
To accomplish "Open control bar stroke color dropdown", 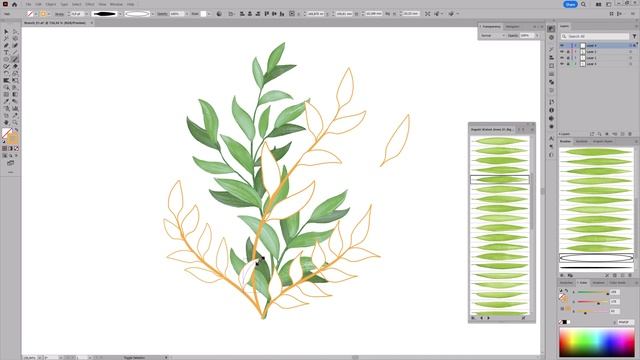I will click(x=49, y=14).
